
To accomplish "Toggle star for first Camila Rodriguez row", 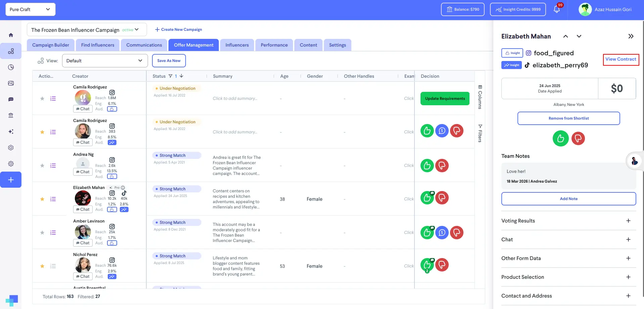I will (x=42, y=99).
